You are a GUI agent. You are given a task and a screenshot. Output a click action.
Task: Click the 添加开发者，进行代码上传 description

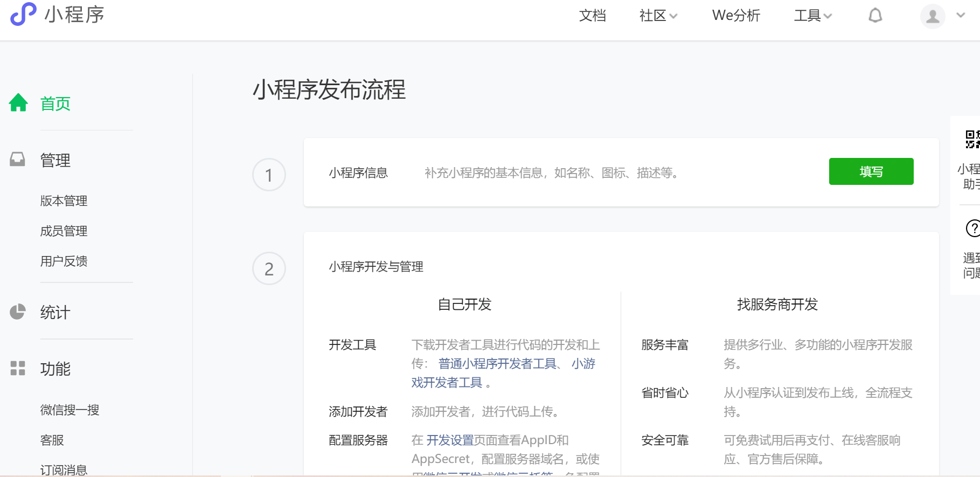coord(486,412)
